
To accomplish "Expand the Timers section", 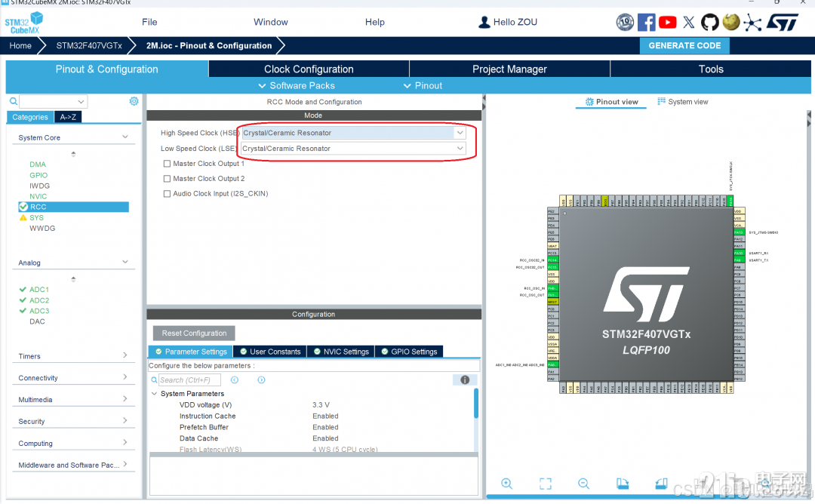I will [x=125, y=355].
